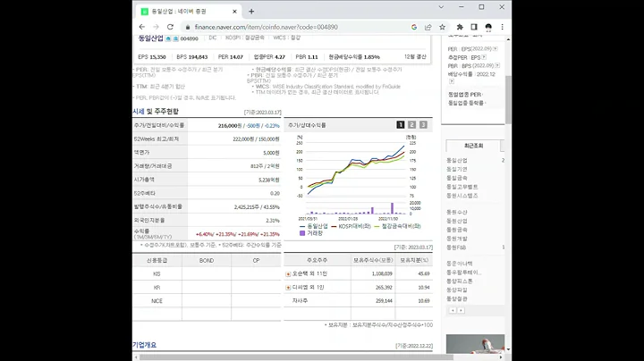Open Google lens icon in address bar
The height and width of the screenshot is (361, 644).
414,27
